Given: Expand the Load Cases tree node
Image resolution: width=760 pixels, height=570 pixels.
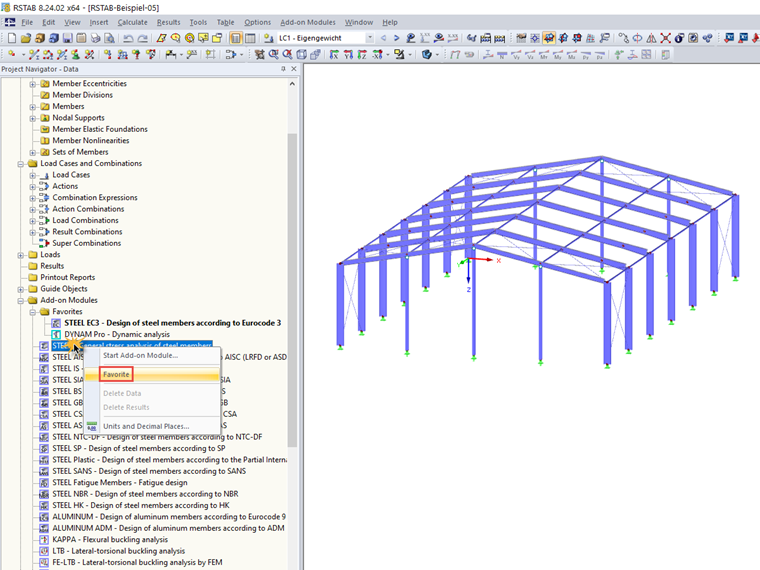Looking at the screenshot, I should point(32,175).
